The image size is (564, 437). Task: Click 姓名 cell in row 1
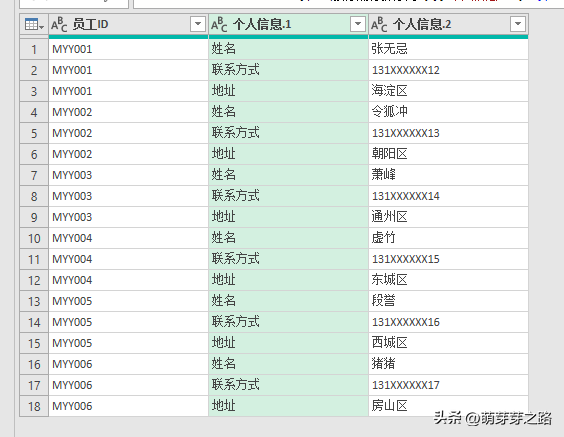pyautogui.click(x=288, y=49)
